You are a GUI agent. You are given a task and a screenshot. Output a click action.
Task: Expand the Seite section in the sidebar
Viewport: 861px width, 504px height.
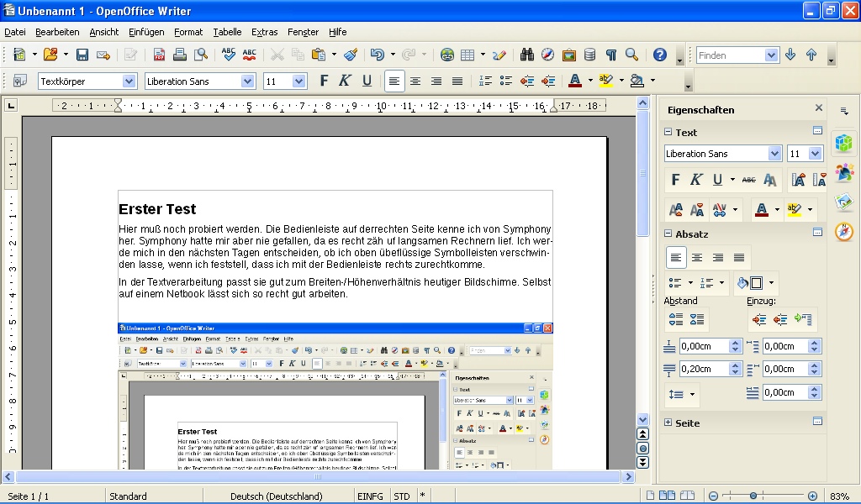pyautogui.click(x=668, y=423)
